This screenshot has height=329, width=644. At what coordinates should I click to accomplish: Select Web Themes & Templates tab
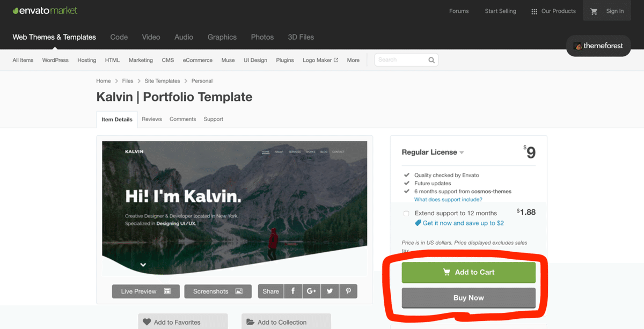(x=54, y=37)
